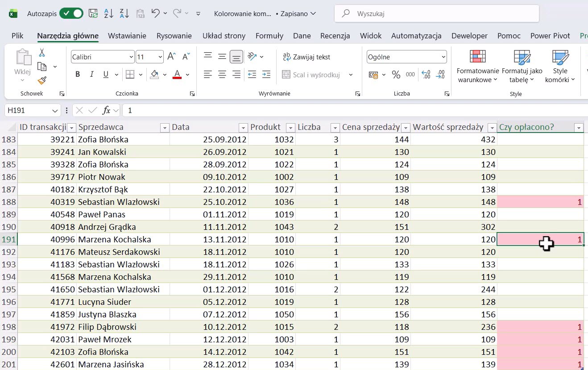The width and height of the screenshot is (588, 370).
Task: Toggle Italic formatting
Action: pyautogui.click(x=92, y=75)
